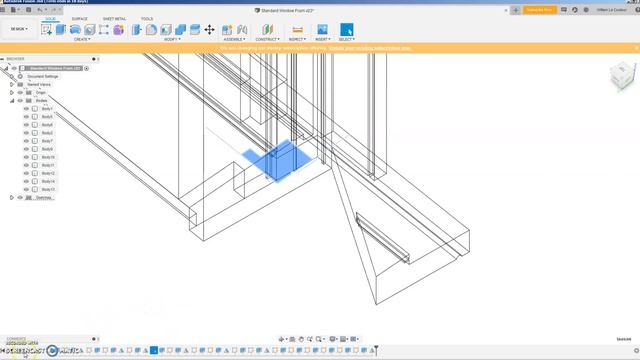Toggle visibility of Body10
The height and width of the screenshot is (360, 640).
(x=26, y=157)
